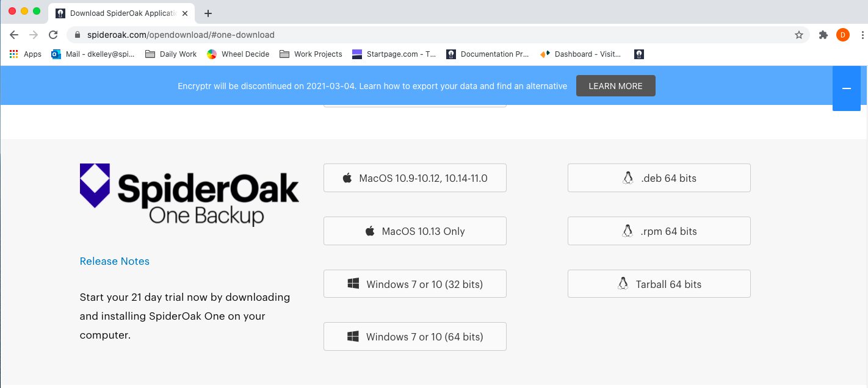Open a new browser tab

(208, 13)
